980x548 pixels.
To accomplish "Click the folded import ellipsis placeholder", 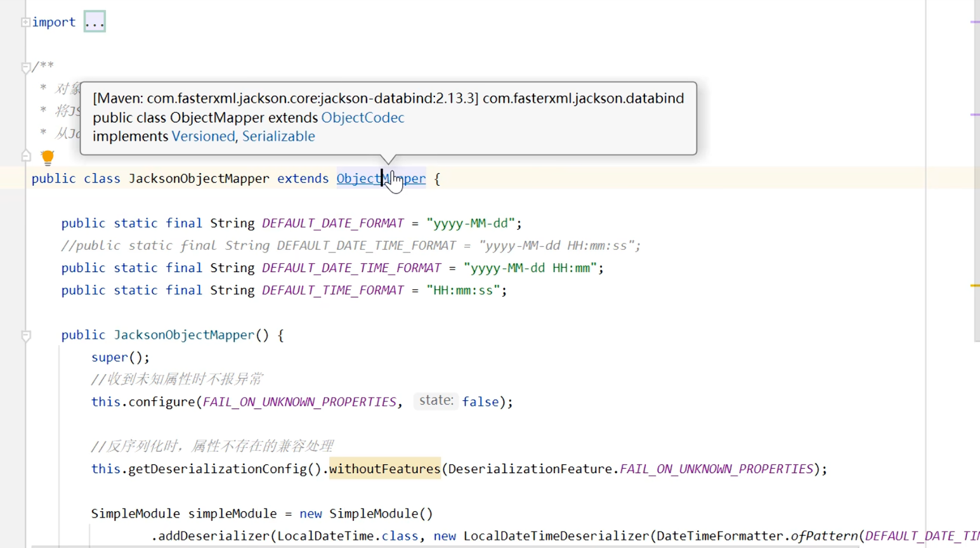I will click(95, 22).
